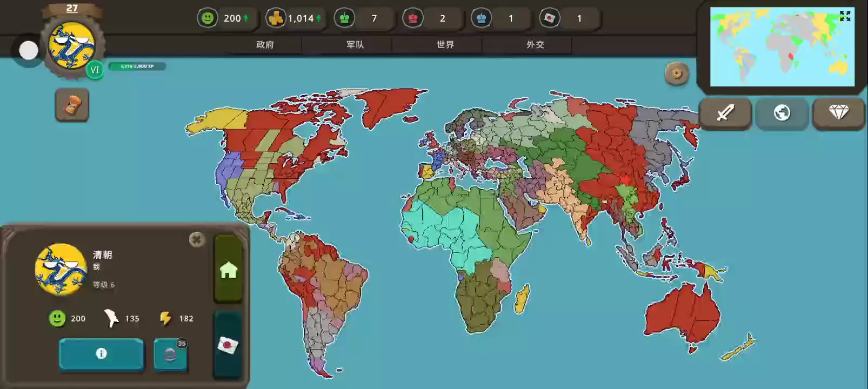Click the dragon emblem player badge at top left

(x=72, y=45)
